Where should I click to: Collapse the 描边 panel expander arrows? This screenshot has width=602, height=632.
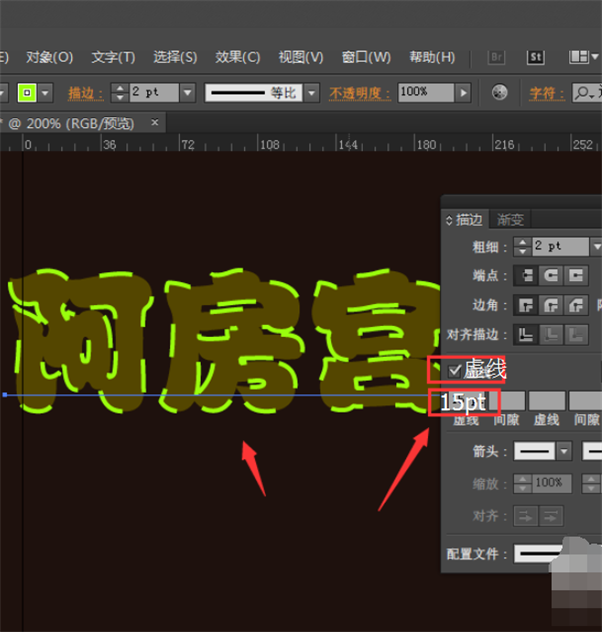click(x=449, y=220)
